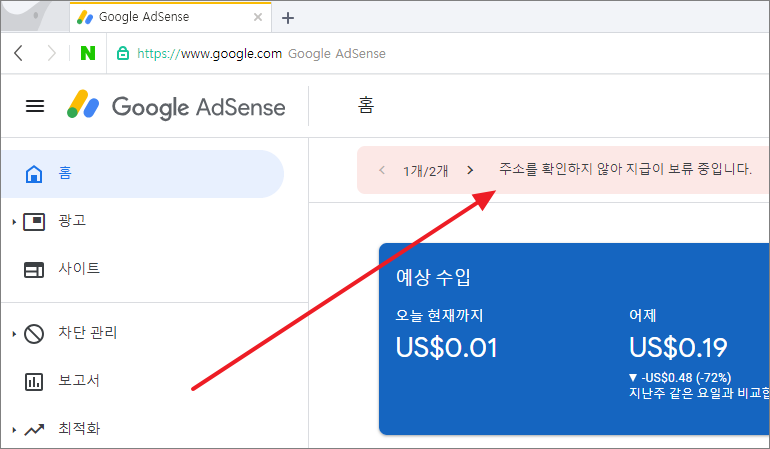The height and width of the screenshot is (449, 770).
Task: Click the 1개/2개 alert counter
Action: point(426,170)
